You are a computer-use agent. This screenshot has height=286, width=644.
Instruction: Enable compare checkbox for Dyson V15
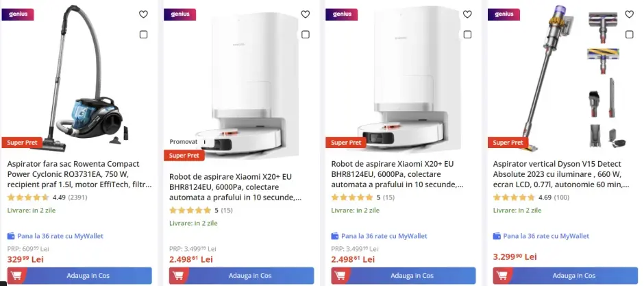coord(629,34)
